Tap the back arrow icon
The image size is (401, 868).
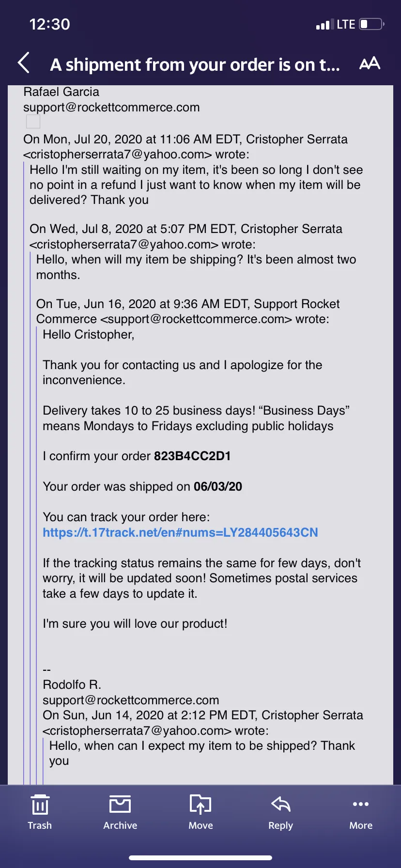pos(24,63)
